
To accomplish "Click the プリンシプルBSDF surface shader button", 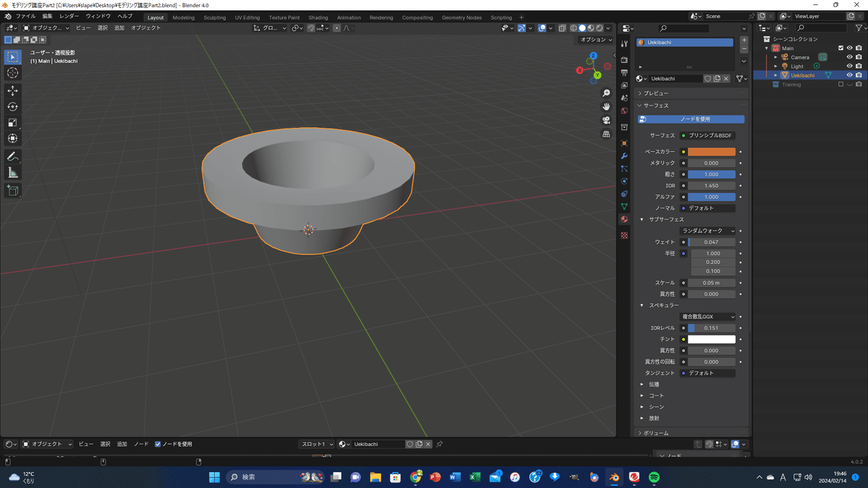I will click(708, 135).
